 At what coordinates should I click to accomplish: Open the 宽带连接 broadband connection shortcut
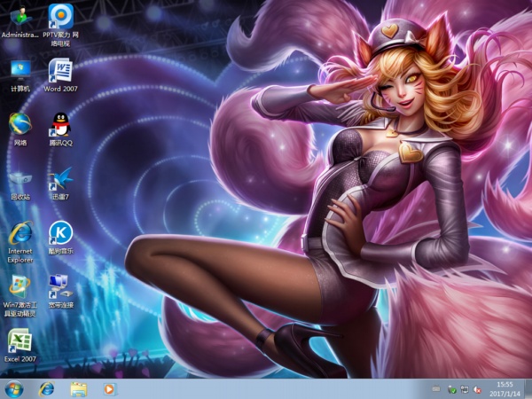(60, 287)
